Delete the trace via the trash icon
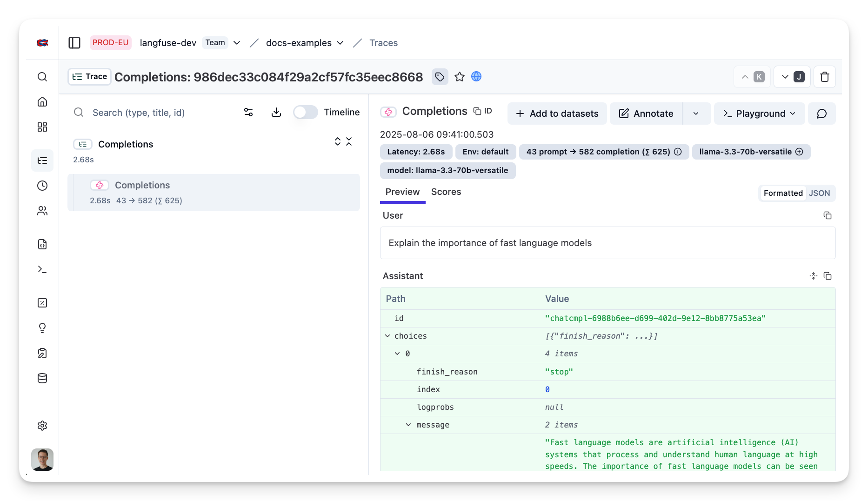This screenshot has height=501, width=868. click(824, 77)
